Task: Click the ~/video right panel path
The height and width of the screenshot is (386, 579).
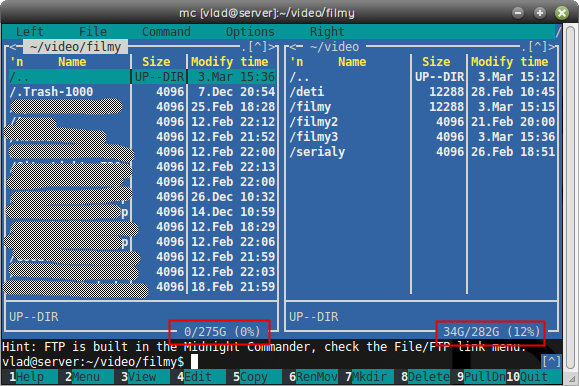Action: [x=335, y=47]
